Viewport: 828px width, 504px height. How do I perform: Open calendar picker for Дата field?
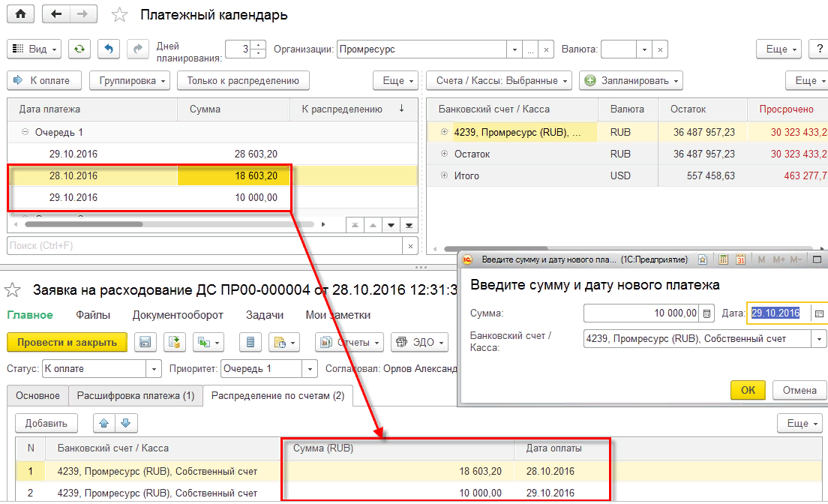[819, 313]
